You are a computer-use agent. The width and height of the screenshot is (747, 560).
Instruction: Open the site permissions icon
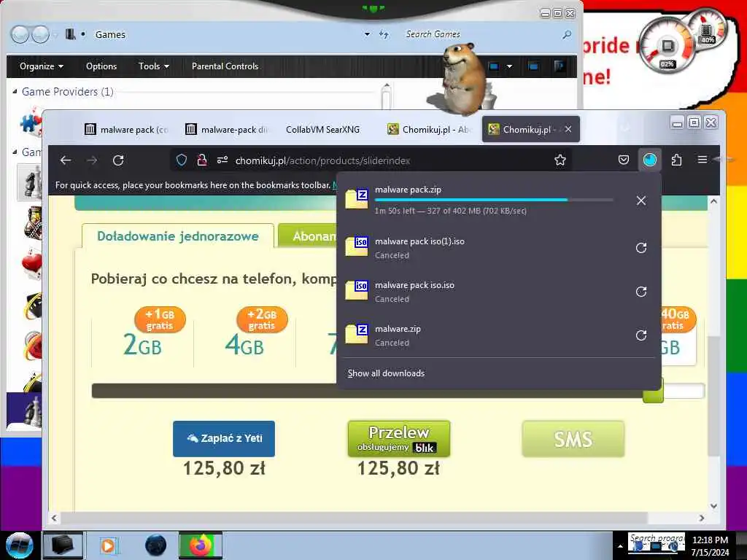[222, 160]
